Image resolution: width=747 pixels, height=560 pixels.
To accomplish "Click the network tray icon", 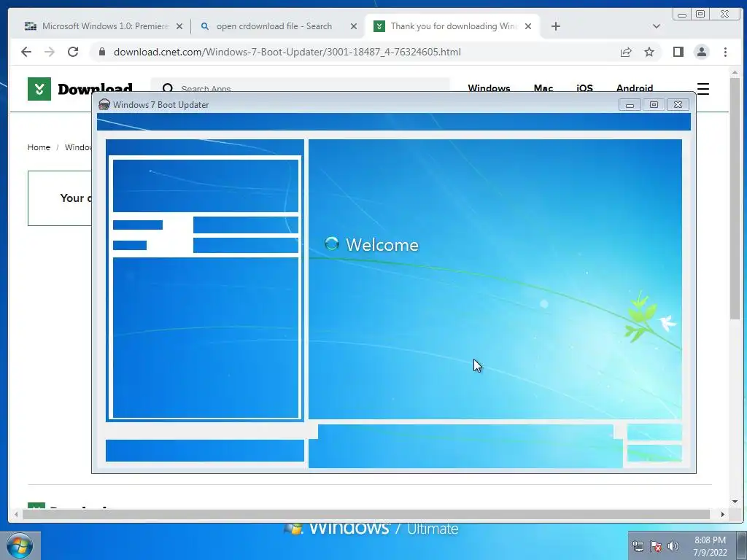I will pyautogui.click(x=638, y=546).
